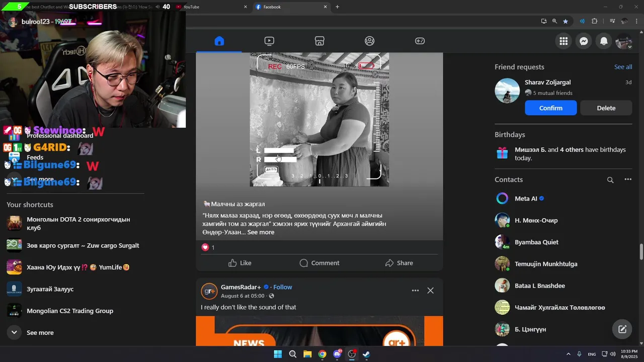Open chat with Б. Цэнгүүн

pyautogui.click(x=563, y=329)
